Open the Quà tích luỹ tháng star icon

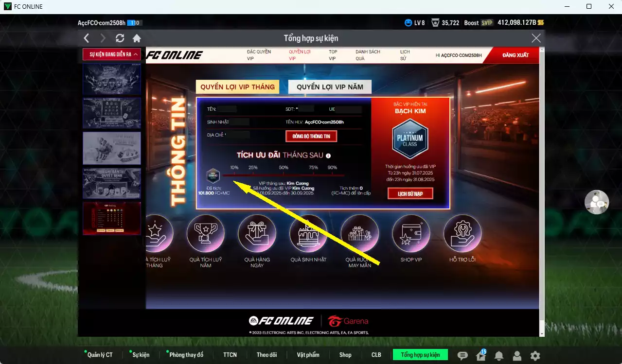coord(159,234)
